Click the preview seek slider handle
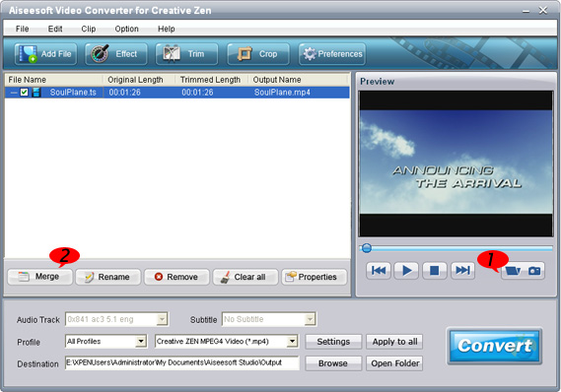561x392 pixels. coord(367,248)
